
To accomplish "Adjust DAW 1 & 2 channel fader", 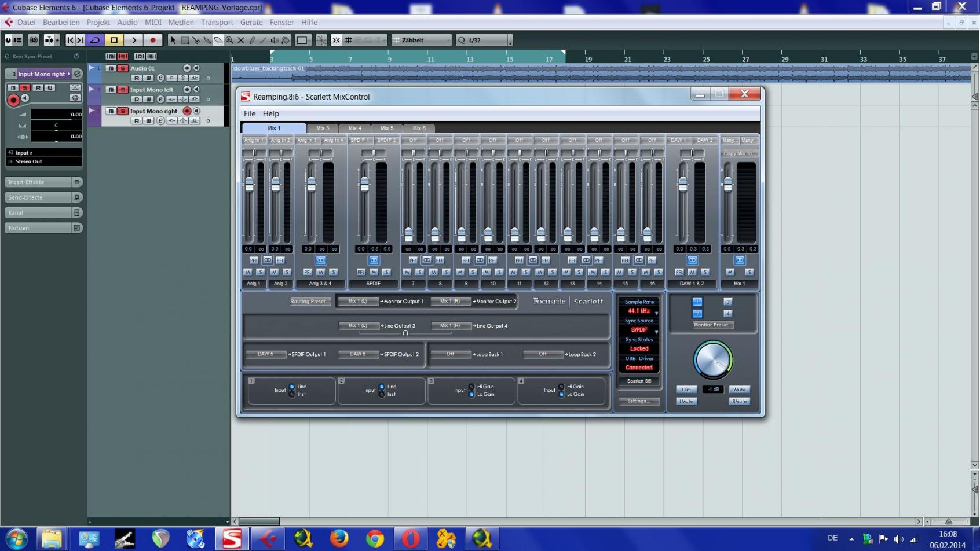I will [683, 184].
